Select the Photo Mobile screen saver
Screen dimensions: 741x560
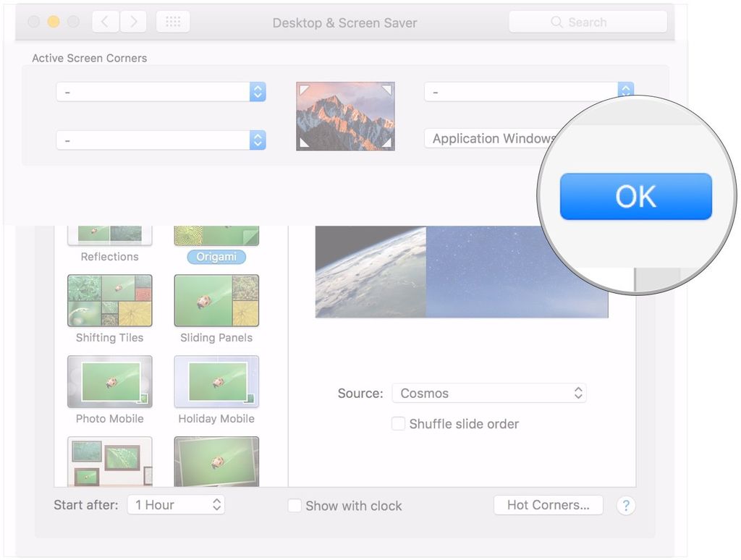109,381
